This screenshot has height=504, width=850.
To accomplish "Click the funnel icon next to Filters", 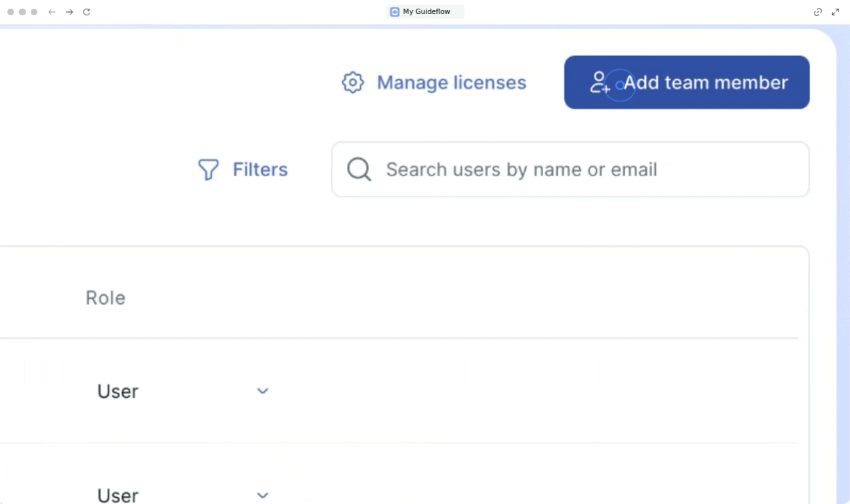I will pyautogui.click(x=208, y=169).
